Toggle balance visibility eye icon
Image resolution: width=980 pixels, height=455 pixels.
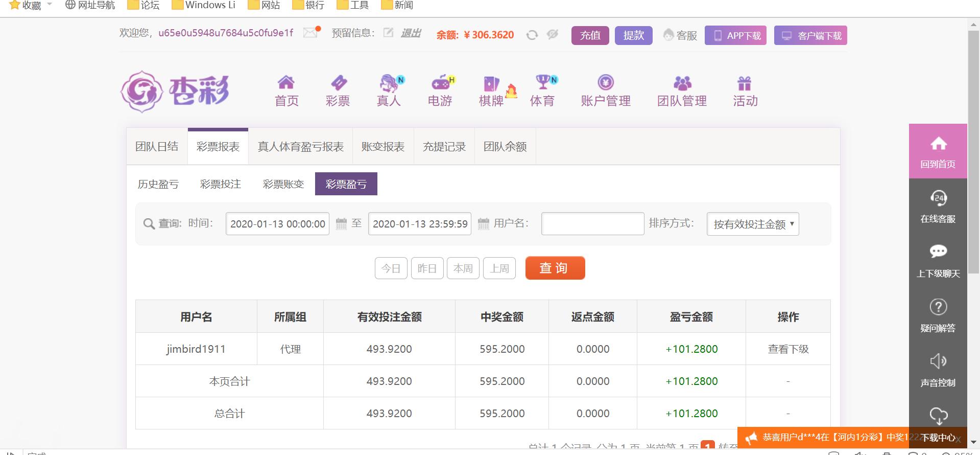[552, 35]
